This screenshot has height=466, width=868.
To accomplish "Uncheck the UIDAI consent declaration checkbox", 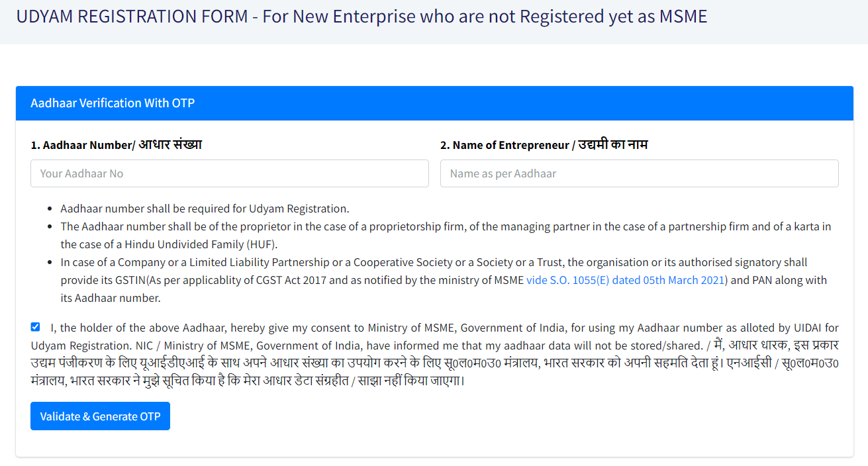I will point(35,326).
